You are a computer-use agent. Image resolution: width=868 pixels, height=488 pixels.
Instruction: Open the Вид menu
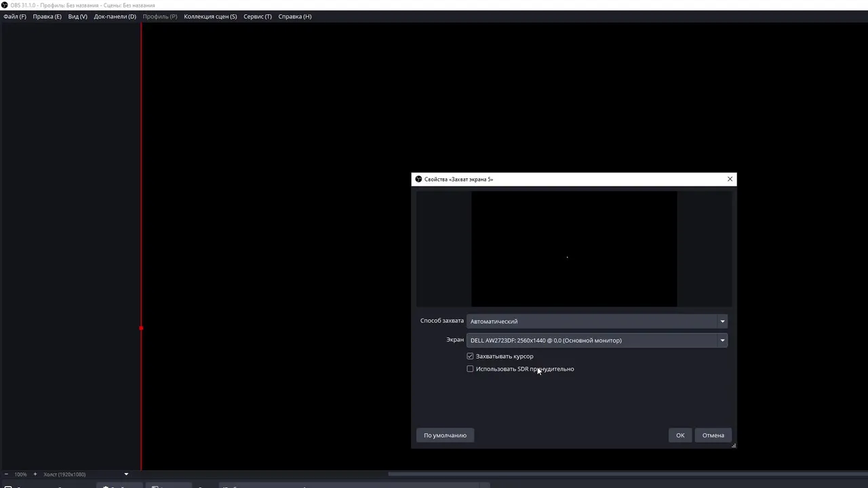click(x=77, y=16)
